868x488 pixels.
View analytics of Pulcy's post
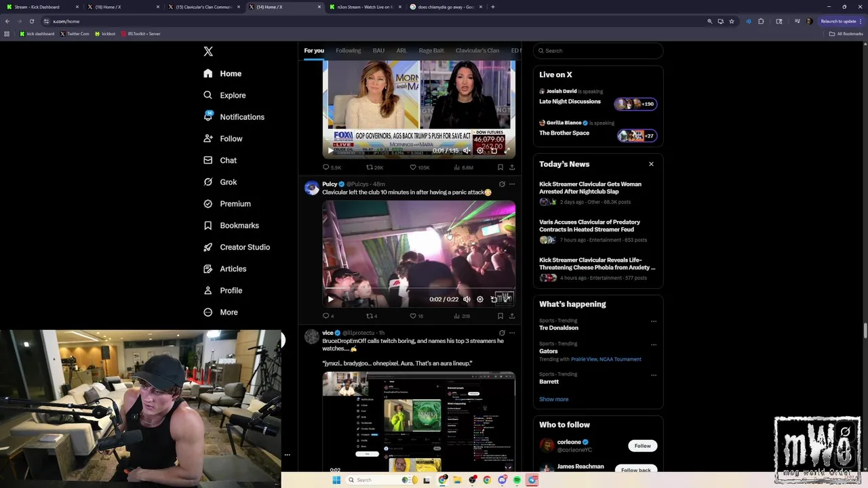(461, 316)
